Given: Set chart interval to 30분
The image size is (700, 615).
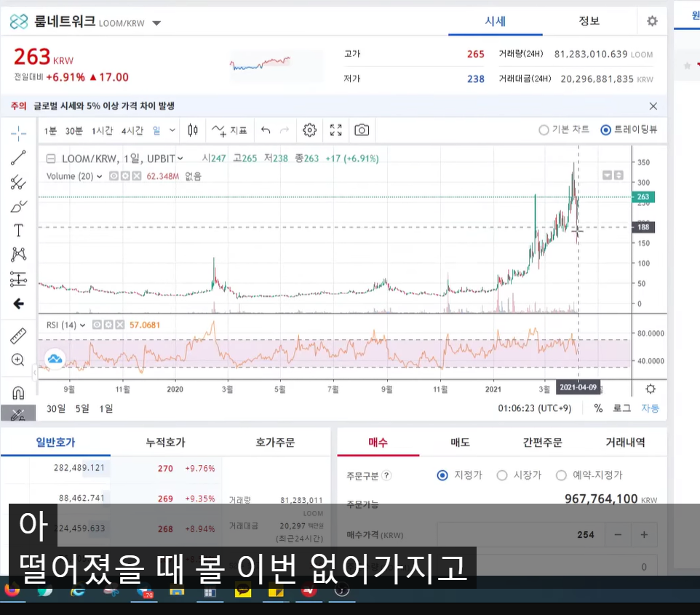Looking at the screenshot, I should tap(74, 130).
